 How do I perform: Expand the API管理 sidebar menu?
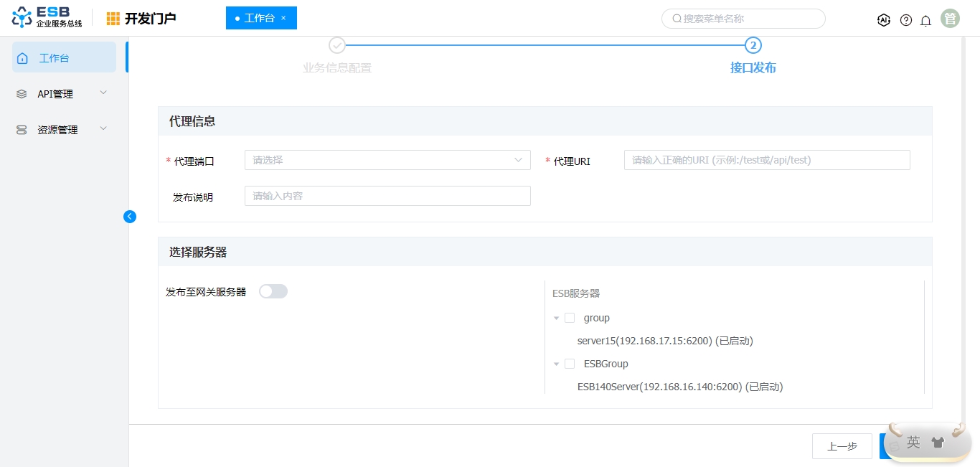(x=64, y=94)
